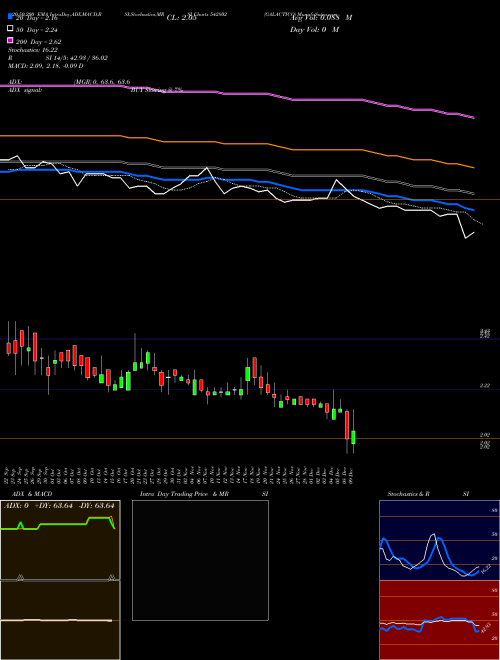
Task: Click the 'Stochastics & R' panel title
Action: [x=408, y=494]
